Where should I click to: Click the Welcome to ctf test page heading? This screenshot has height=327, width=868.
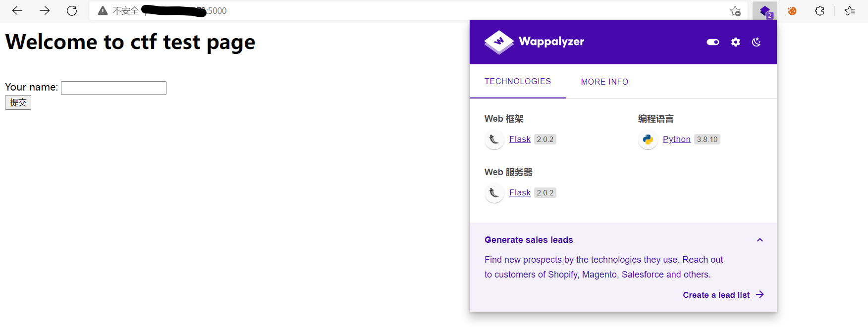(130, 42)
